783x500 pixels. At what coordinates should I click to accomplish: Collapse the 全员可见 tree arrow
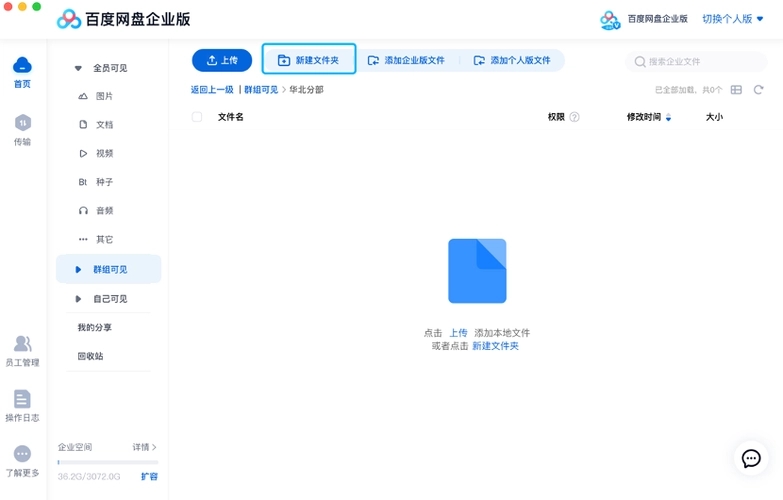tap(78, 68)
